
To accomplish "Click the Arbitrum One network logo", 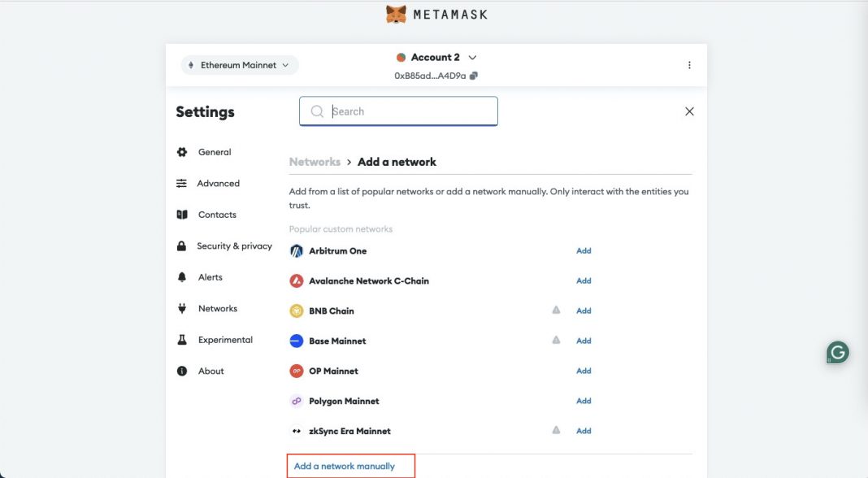I will (296, 250).
